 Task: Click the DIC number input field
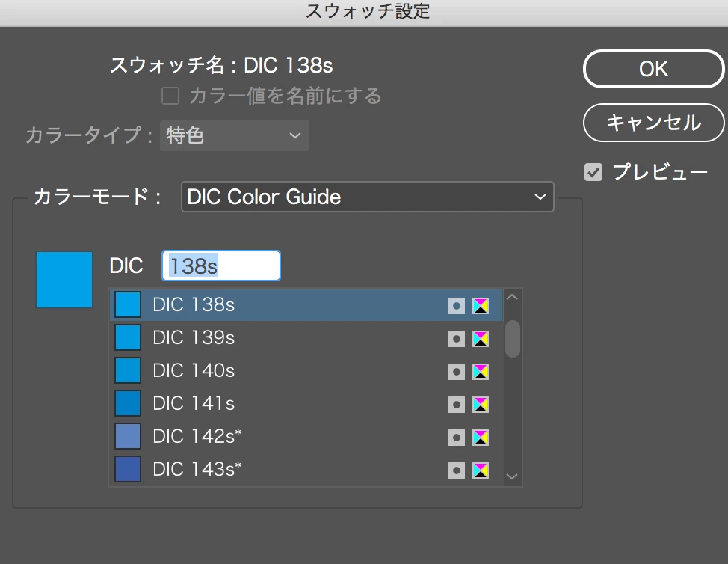(221, 266)
